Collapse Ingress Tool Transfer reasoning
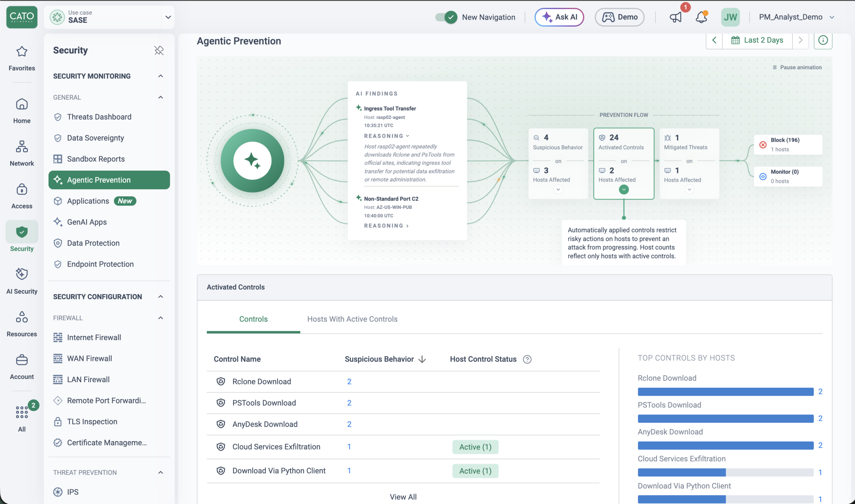Viewport: 855px width, 504px height. [387, 136]
